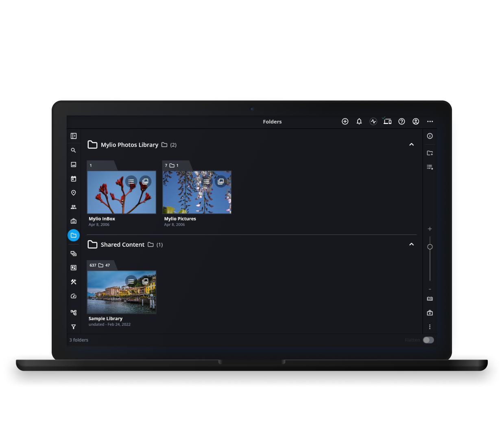Click 'undated - Feb 24, 2022' date text
This screenshot has width=504, height=443.
(109, 324)
